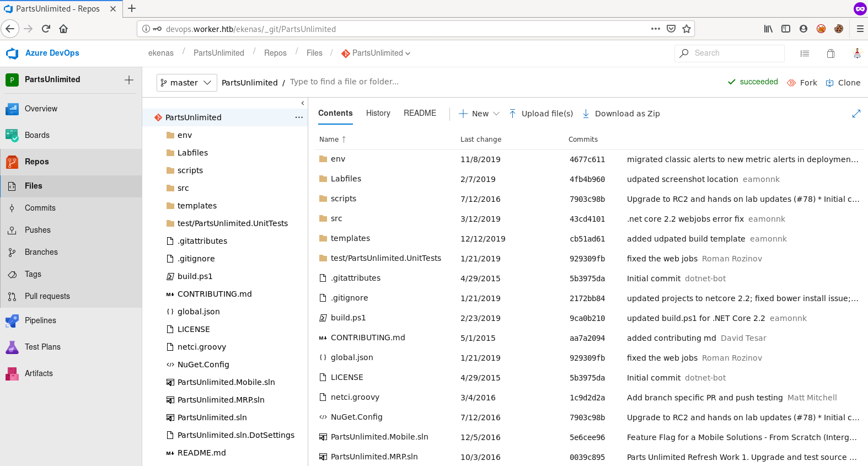Open Artifacts in the sidebar

pyautogui.click(x=39, y=373)
